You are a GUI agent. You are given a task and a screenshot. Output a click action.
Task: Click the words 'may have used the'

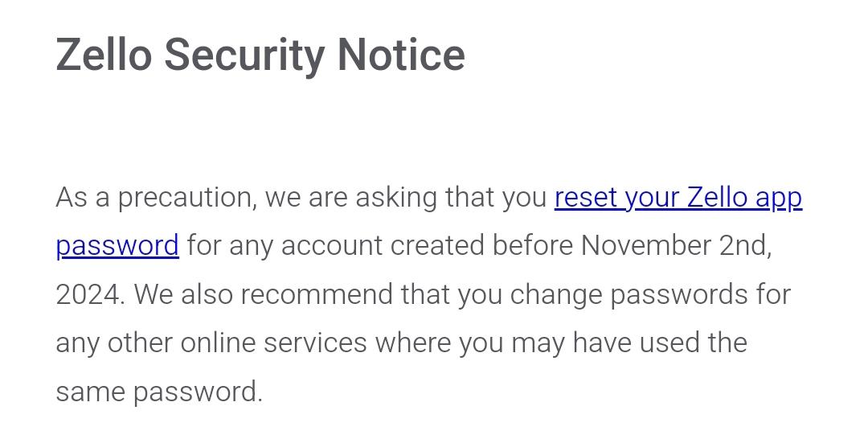628,343
